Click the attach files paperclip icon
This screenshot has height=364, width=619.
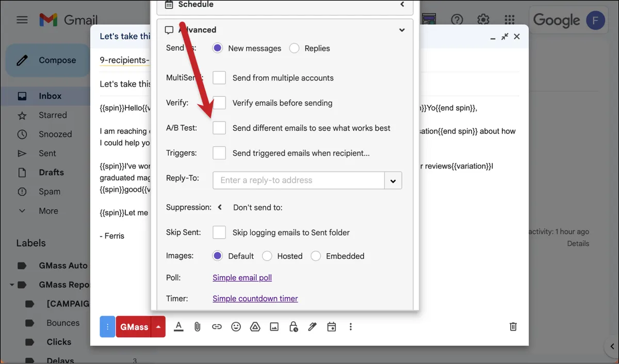[197, 326]
